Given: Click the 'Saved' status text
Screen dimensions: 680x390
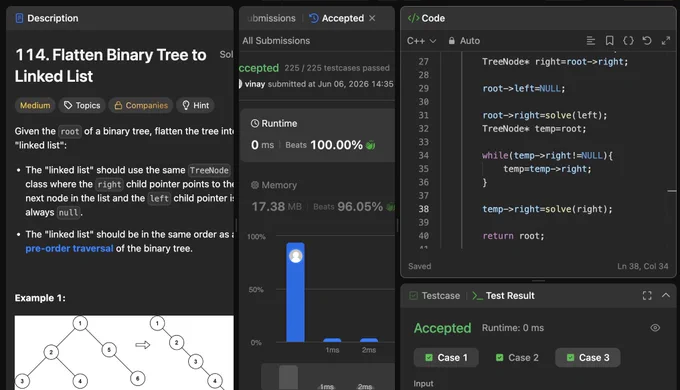Looking at the screenshot, I should tap(419, 266).
